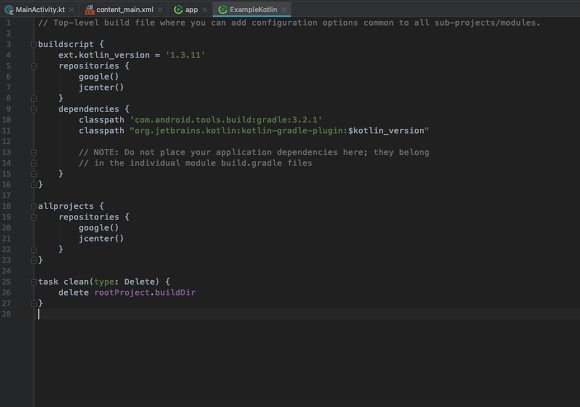The height and width of the screenshot is (407, 580).
Task: Place cursor on the kotlin_version value '1.3.11'
Action: (x=185, y=55)
